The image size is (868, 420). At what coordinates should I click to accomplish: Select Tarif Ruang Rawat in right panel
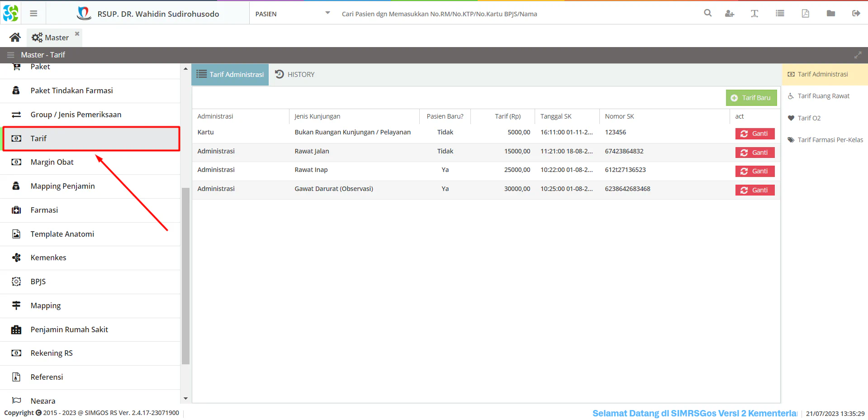tap(825, 96)
